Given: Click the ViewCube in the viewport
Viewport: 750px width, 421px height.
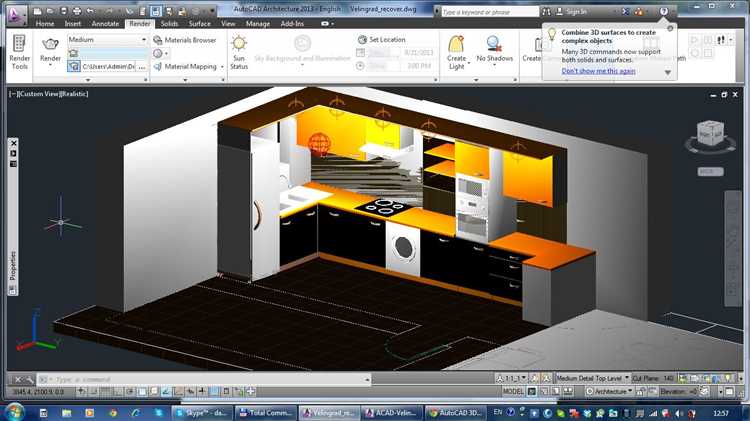Looking at the screenshot, I should 711,134.
